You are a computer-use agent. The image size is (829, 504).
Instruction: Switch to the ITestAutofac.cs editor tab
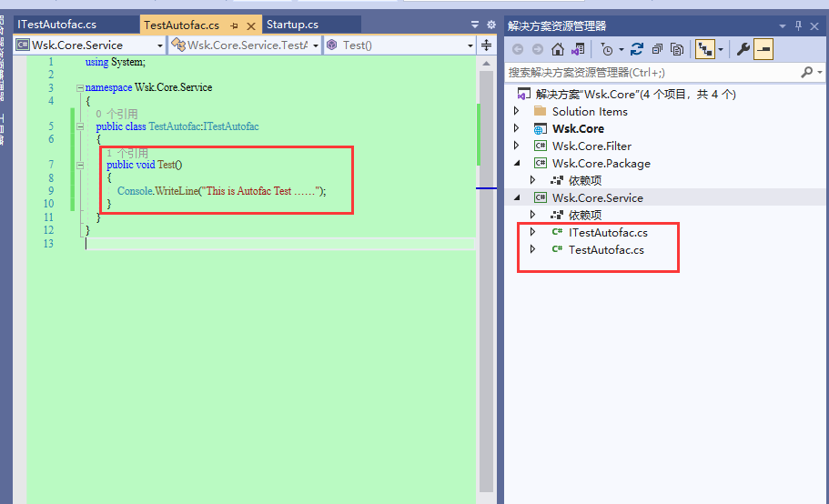[x=56, y=25]
